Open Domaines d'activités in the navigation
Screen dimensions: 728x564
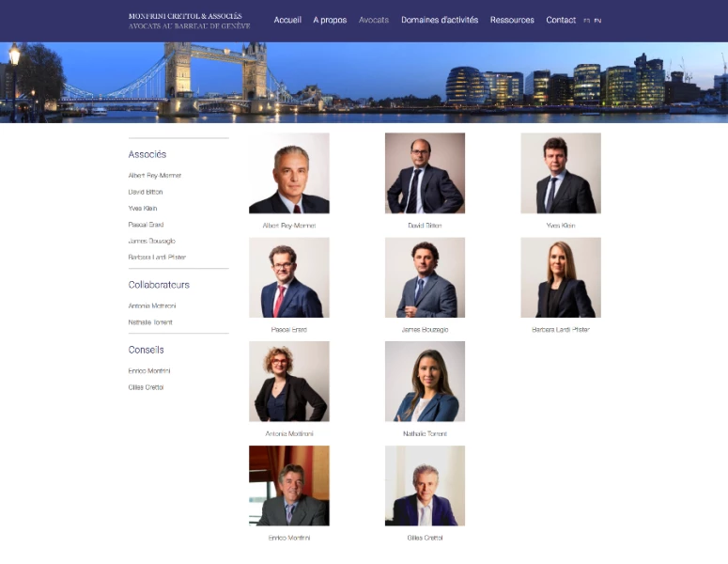coord(440,20)
